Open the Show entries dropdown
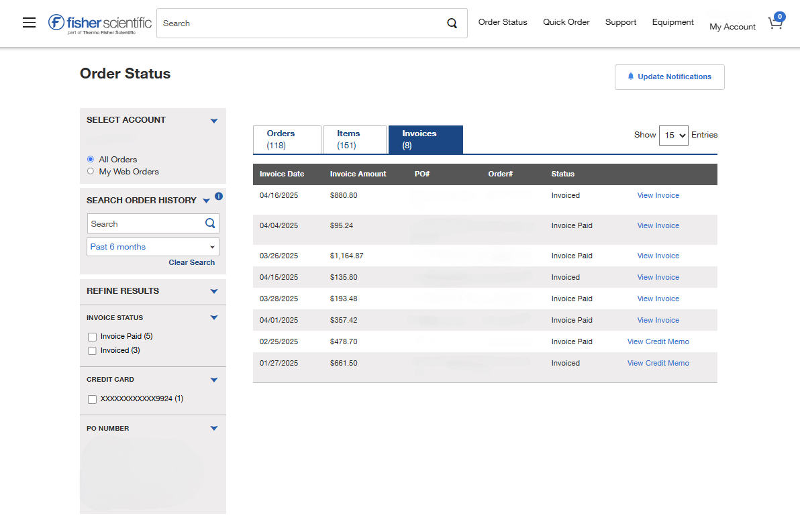The width and height of the screenshot is (800, 532). tap(674, 135)
